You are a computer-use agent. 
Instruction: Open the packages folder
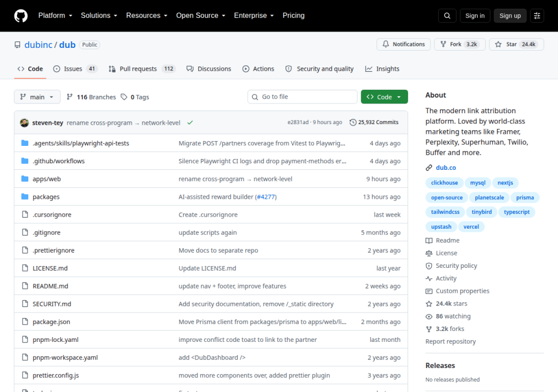coord(46,197)
